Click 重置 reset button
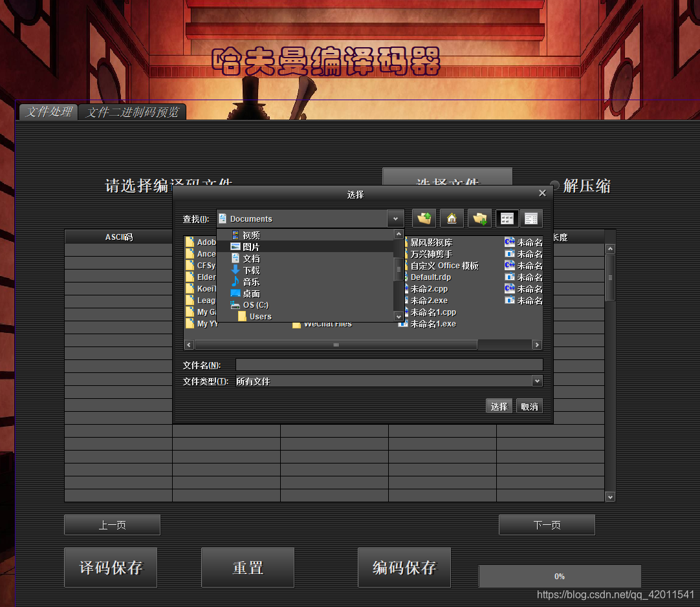The image size is (700, 607). [248, 568]
